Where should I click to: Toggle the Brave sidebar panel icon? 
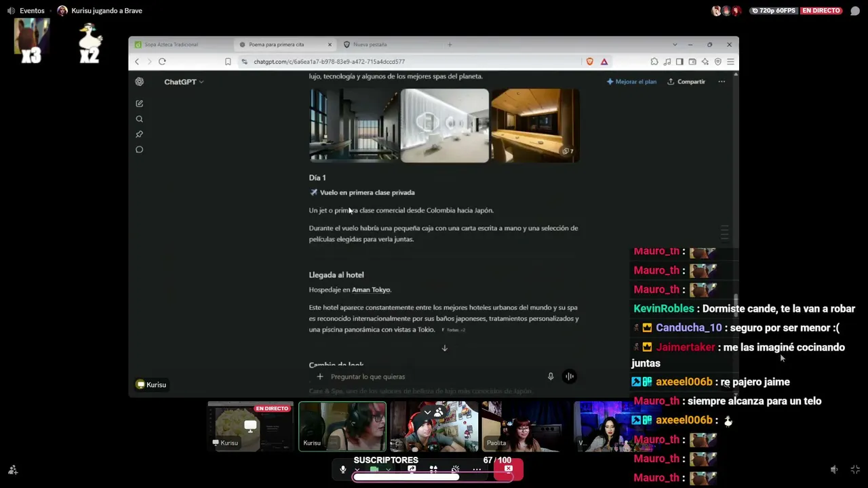pos(679,62)
